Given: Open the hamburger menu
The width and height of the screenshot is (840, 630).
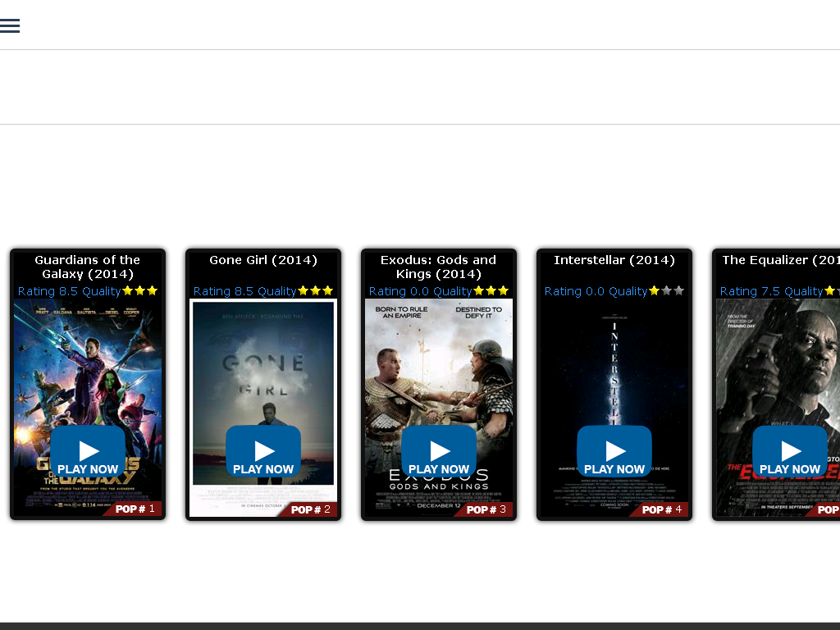Looking at the screenshot, I should pos(10,25).
